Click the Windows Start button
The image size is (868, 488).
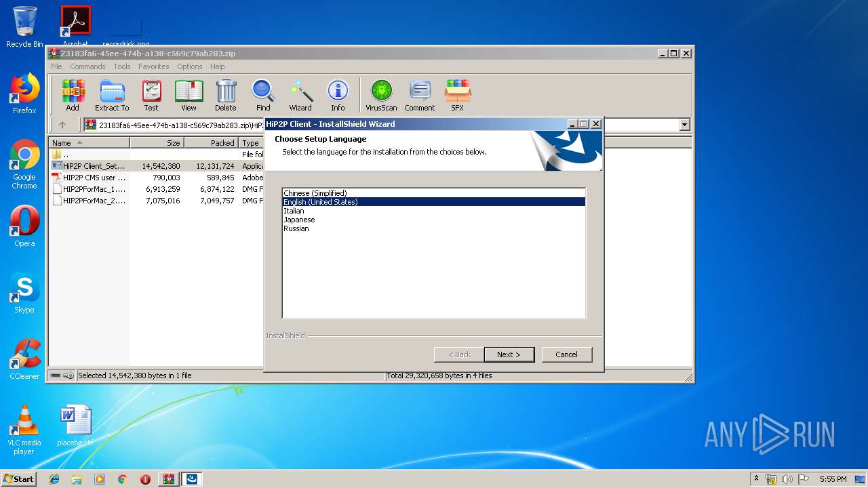coord(19,479)
